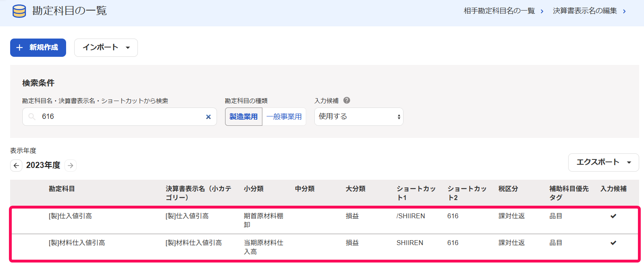Click the database icon beside 勘定科目の一覧
This screenshot has height=269, width=644.
19,11
